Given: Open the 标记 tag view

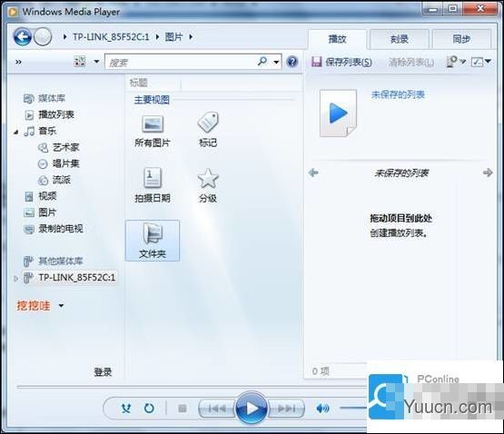Looking at the screenshot, I should click(208, 130).
